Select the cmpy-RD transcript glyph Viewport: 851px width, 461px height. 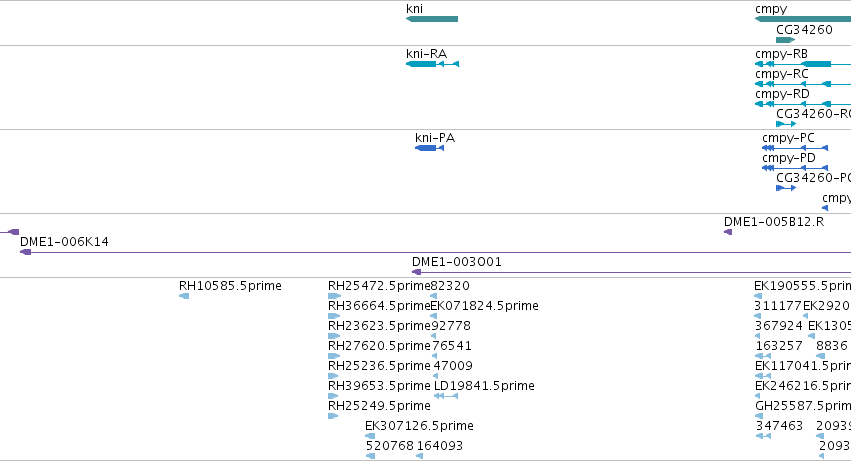(x=803, y=104)
